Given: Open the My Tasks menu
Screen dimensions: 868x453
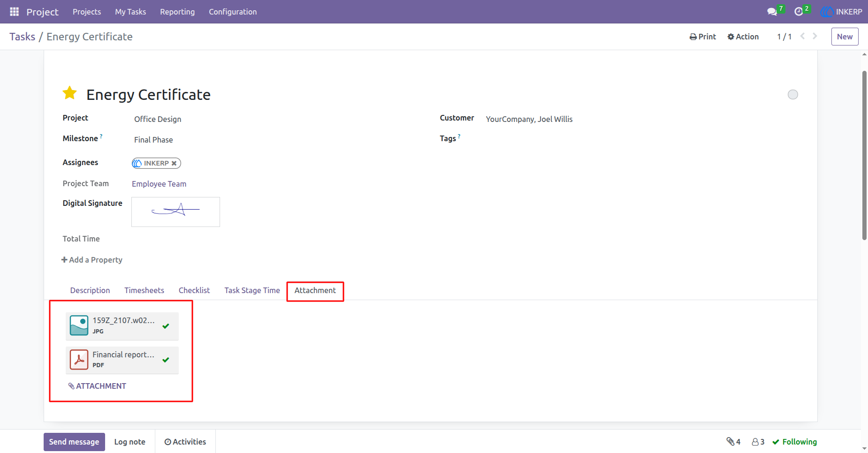Looking at the screenshot, I should pos(130,12).
